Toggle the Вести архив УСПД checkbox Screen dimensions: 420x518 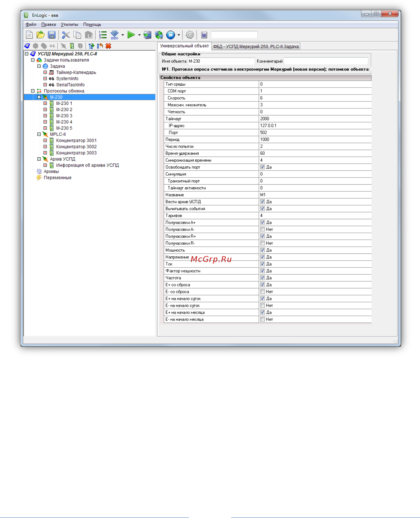tap(263, 202)
